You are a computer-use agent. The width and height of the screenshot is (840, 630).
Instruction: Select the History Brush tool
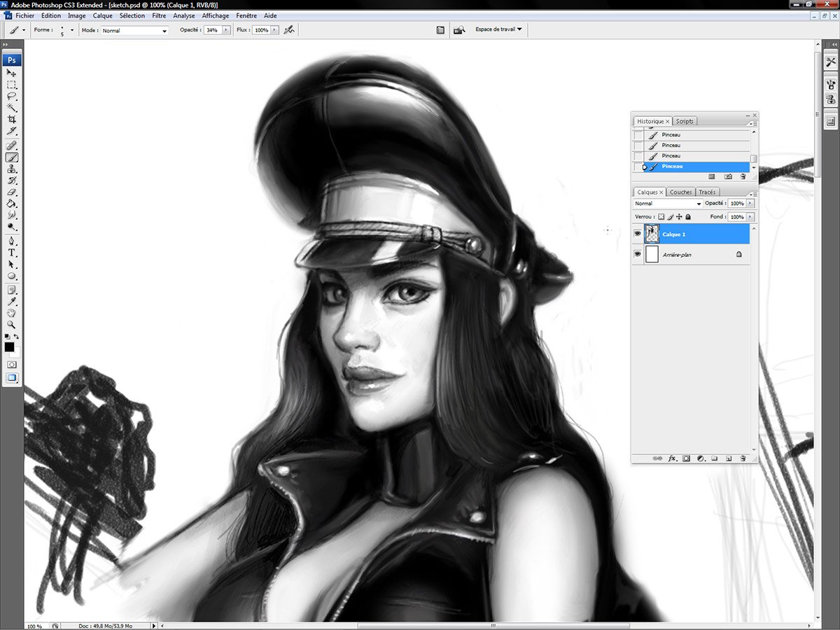pyautogui.click(x=12, y=181)
